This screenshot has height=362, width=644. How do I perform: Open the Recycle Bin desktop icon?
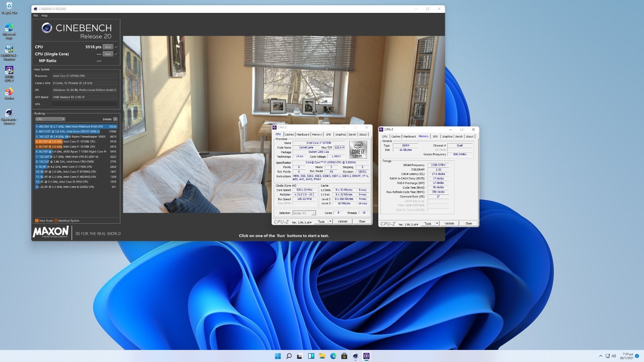[9, 8]
